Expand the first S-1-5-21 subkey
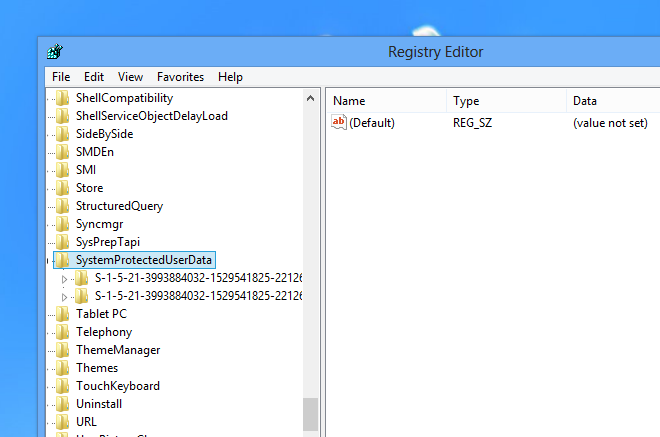This screenshot has width=660, height=437. (66, 279)
